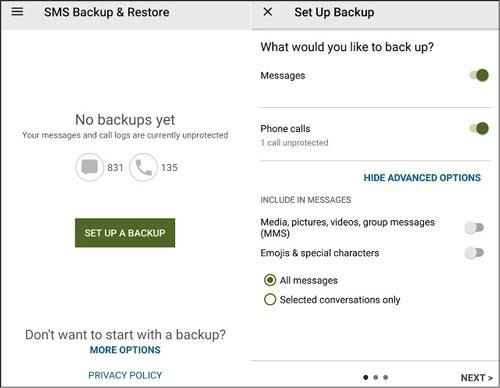Tap the phone calls count icon
The width and height of the screenshot is (500, 388).
point(143,167)
